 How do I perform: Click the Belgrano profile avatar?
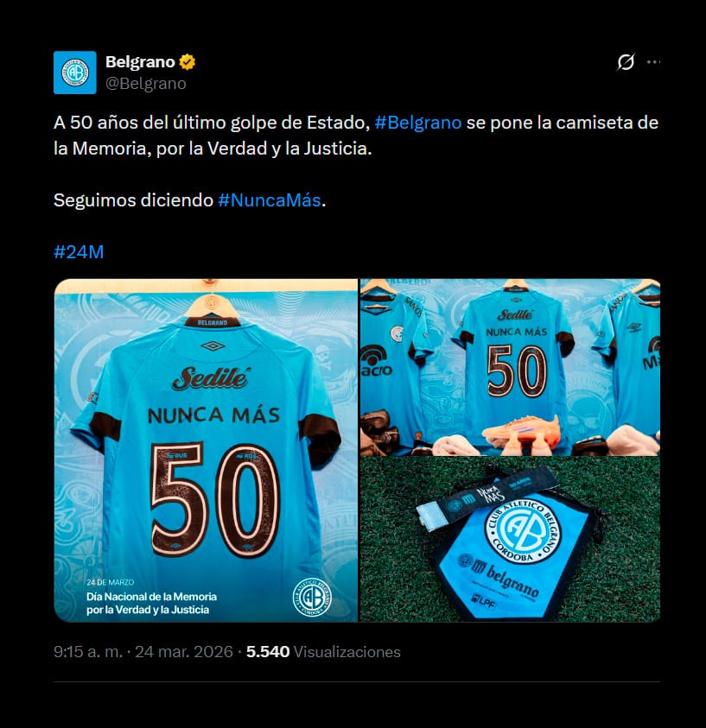75,73
